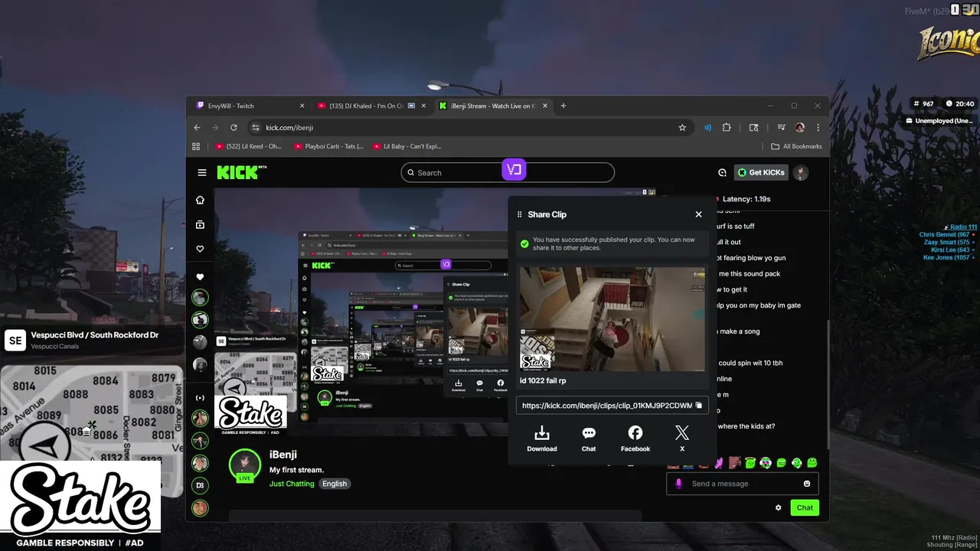980x551 pixels.
Task: Switch to EnvyWill - Twitch tab
Action: point(250,106)
